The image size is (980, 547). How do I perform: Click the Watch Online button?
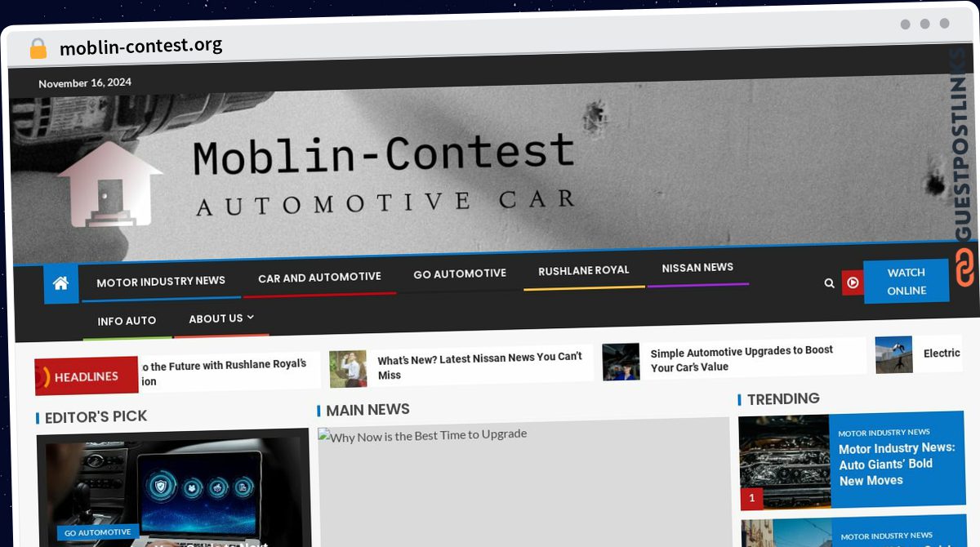(x=906, y=282)
